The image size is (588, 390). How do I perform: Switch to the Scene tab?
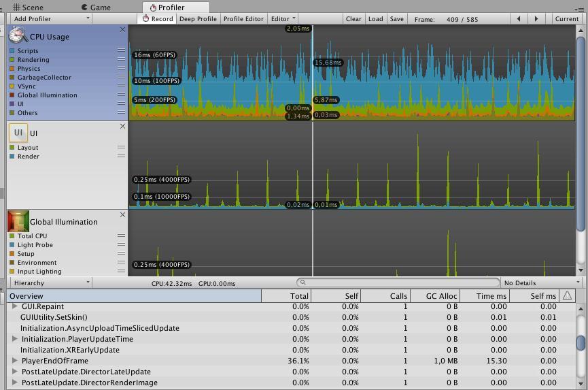coord(29,7)
